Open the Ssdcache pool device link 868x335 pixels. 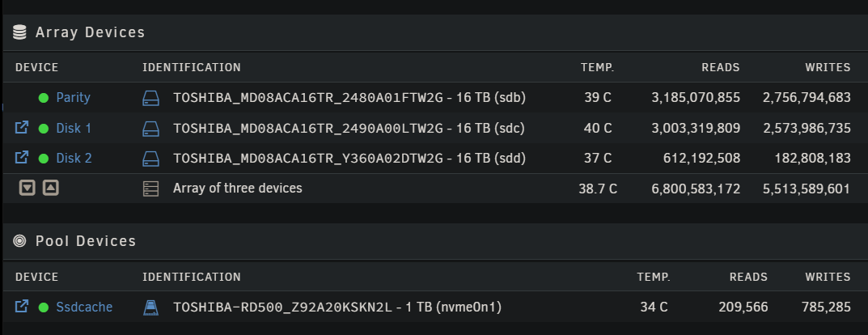pos(84,307)
